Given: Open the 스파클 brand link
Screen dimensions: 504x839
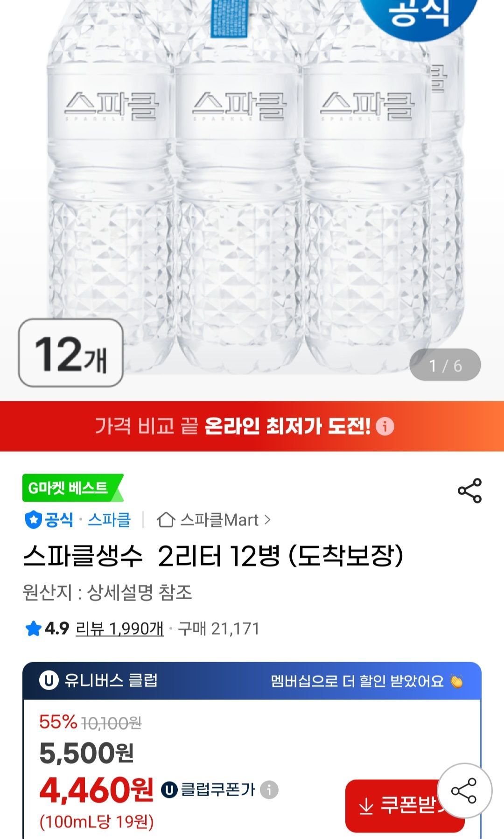Looking at the screenshot, I should coord(109,520).
